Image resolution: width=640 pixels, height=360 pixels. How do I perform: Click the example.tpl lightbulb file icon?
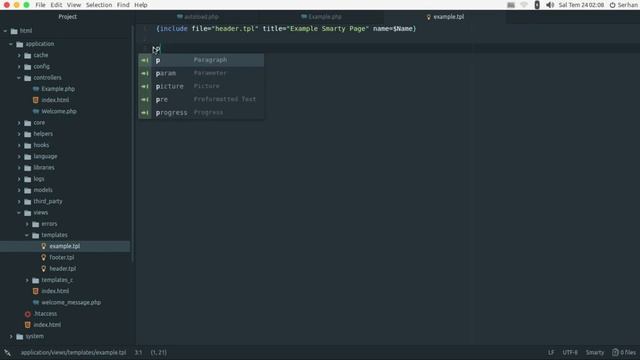44,246
